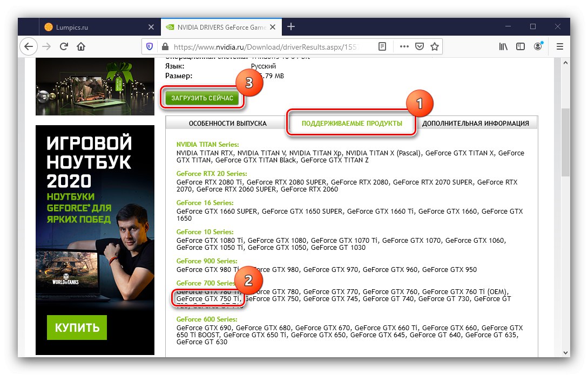Viewport: 588px width, 375px height.
Task: Click the GeForce RTX 2080 Ti text
Action: tap(209, 182)
